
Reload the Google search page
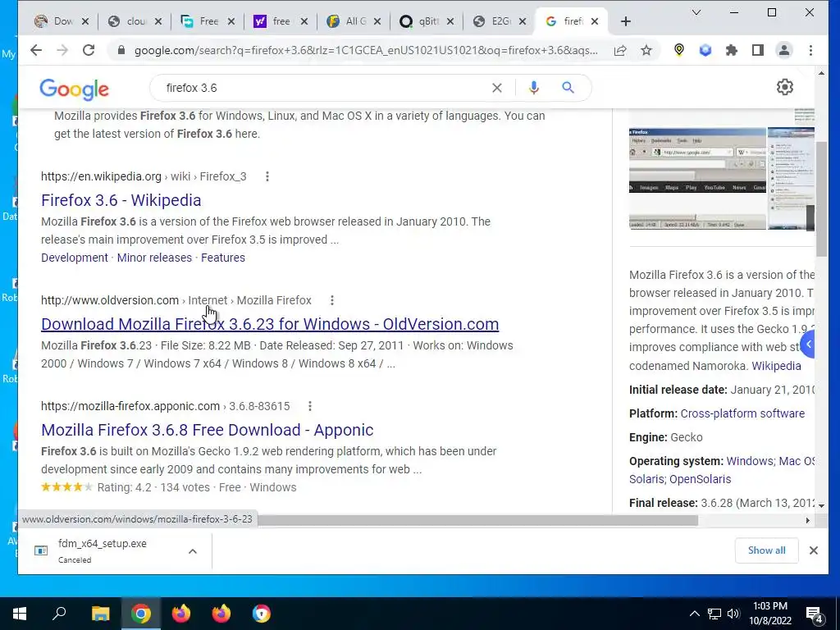pyautogui.click(x=89, y=50)
